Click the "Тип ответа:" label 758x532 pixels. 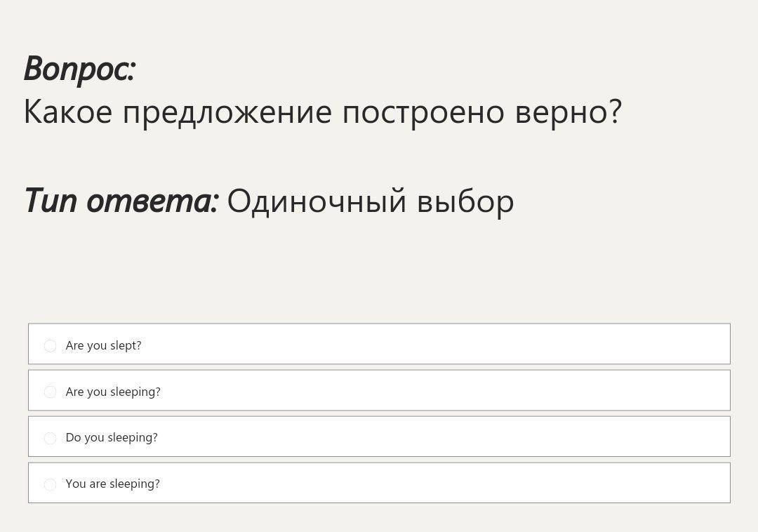[x=121, y=201]
